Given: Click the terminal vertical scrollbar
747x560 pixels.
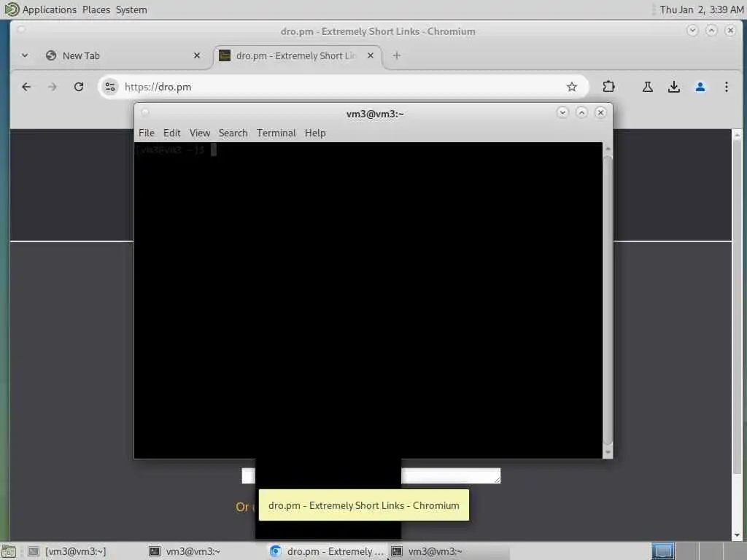Looking at the screenshot, I should pos(608,300).
